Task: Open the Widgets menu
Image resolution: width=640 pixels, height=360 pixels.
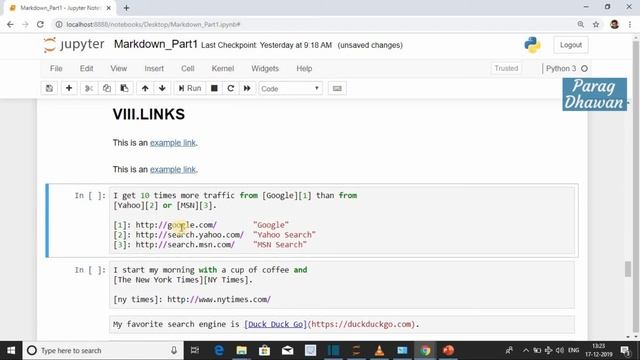Action: tap(265, 69)
